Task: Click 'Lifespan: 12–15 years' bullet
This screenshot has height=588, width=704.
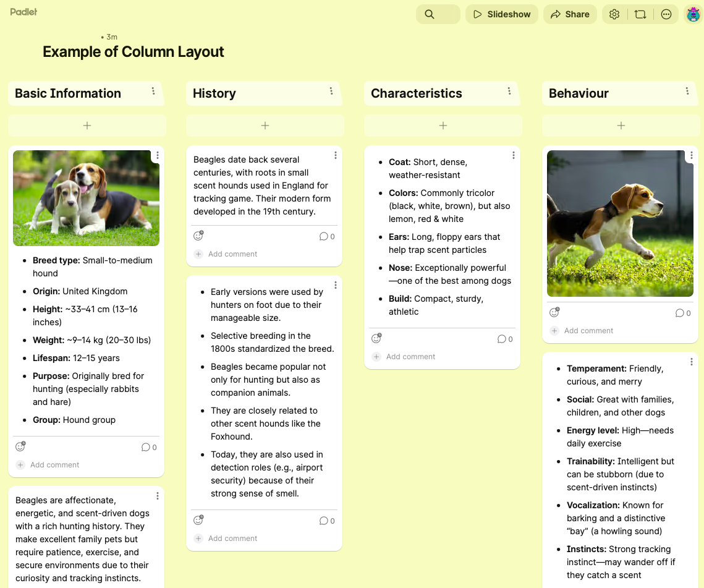Action: tap(76, 358)
